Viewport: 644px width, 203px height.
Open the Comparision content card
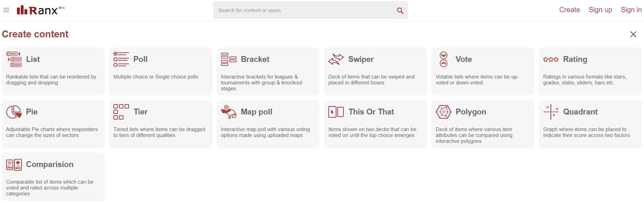pos(53,177)
